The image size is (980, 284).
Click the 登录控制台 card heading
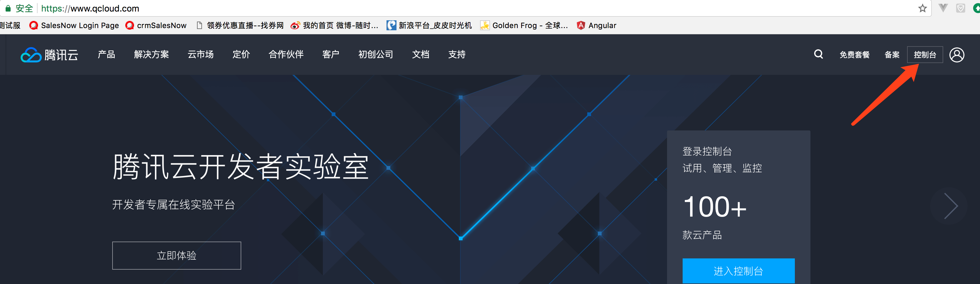coord(707,151)
